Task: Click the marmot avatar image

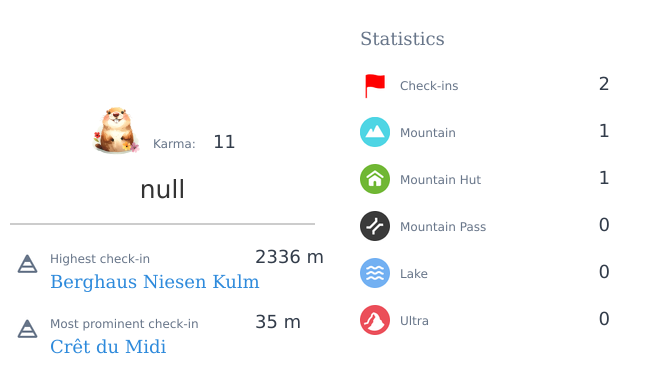Action: coord(116,131)
